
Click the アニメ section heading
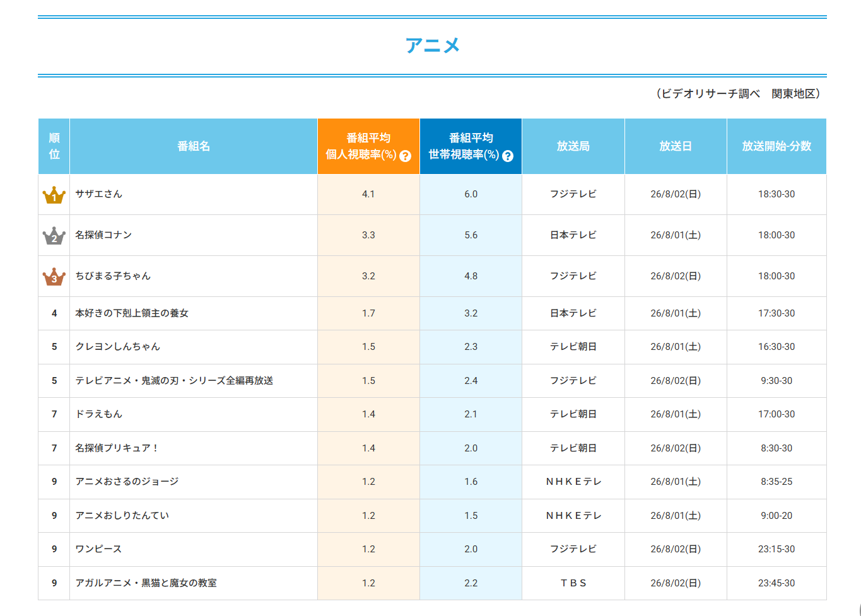[433, 45]
